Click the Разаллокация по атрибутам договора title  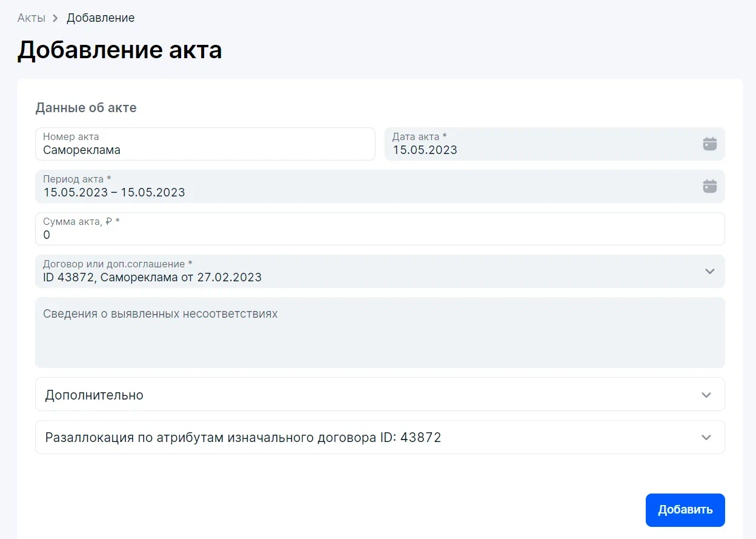point(243,437)
